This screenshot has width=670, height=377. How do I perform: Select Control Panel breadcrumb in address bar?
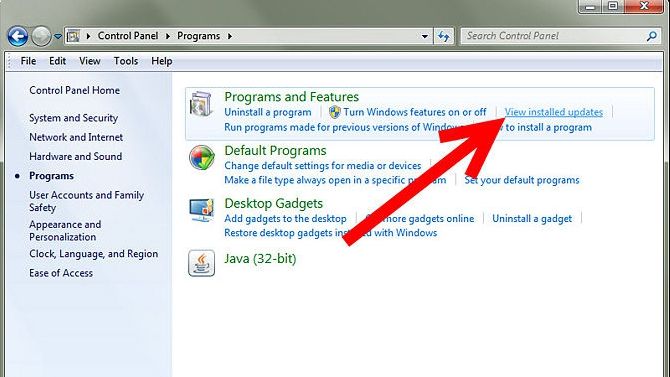pyautogui.click(x=128, y=36)
